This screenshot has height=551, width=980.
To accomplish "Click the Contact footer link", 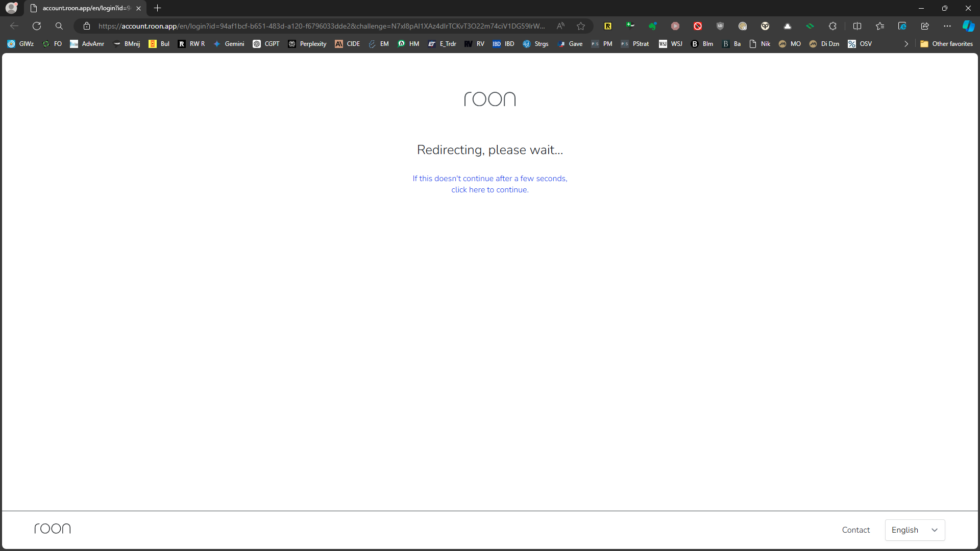I will 856,530.
